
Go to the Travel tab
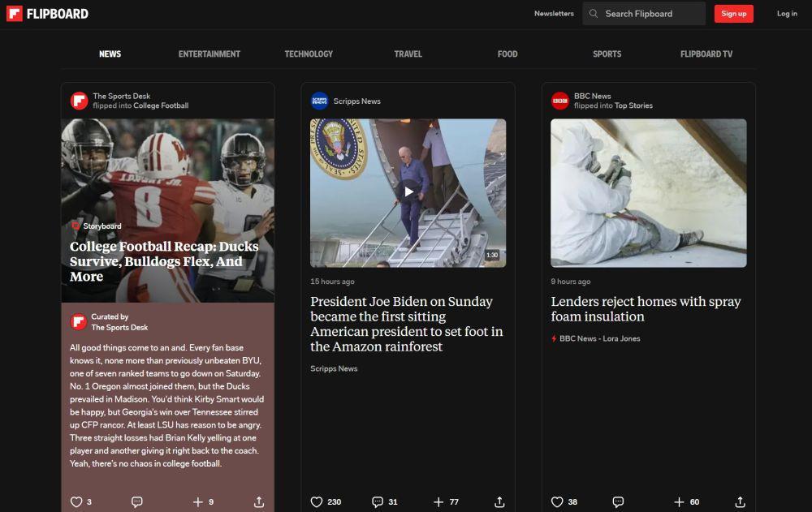408,54
